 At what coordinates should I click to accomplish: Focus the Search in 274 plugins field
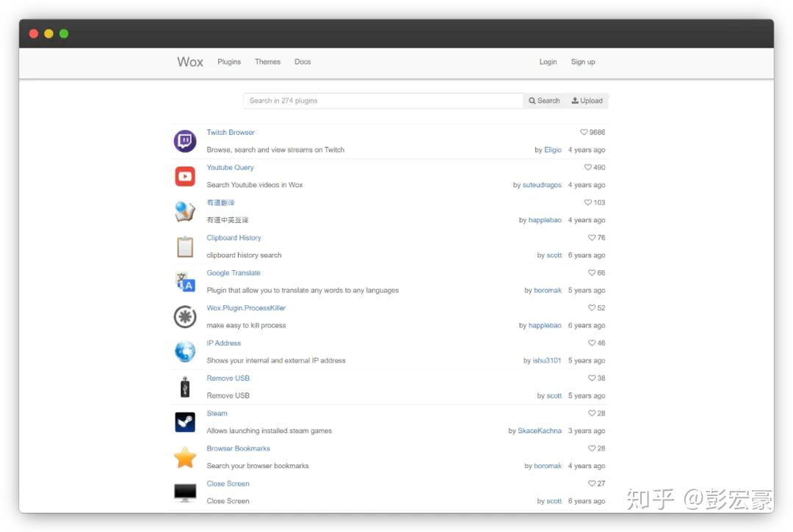click(383, 101)
